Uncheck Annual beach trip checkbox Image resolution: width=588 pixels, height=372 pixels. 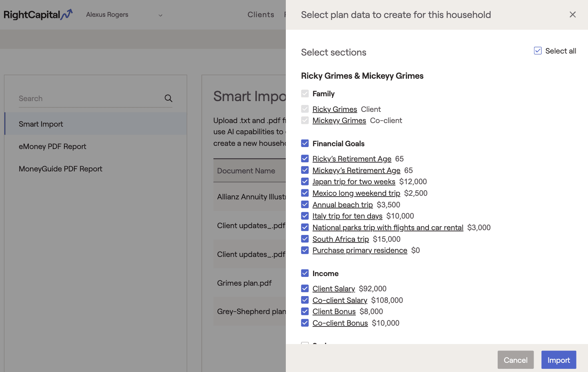(305, 204)
